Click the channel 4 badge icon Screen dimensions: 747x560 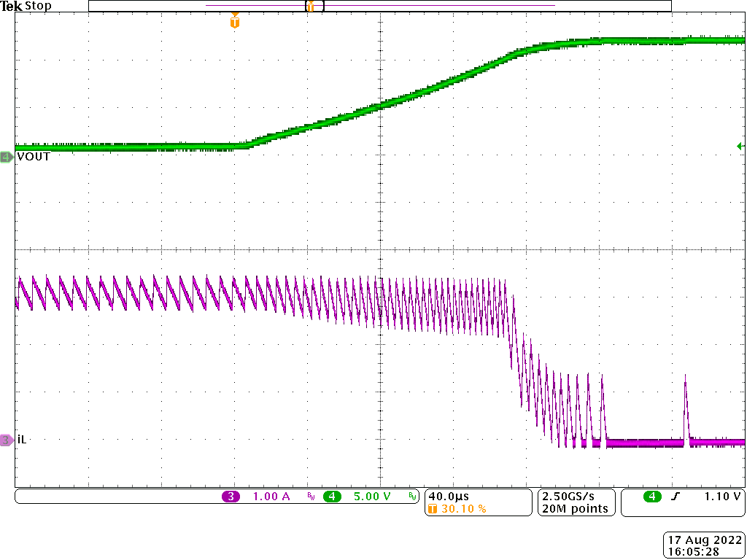tap(332, 495)
